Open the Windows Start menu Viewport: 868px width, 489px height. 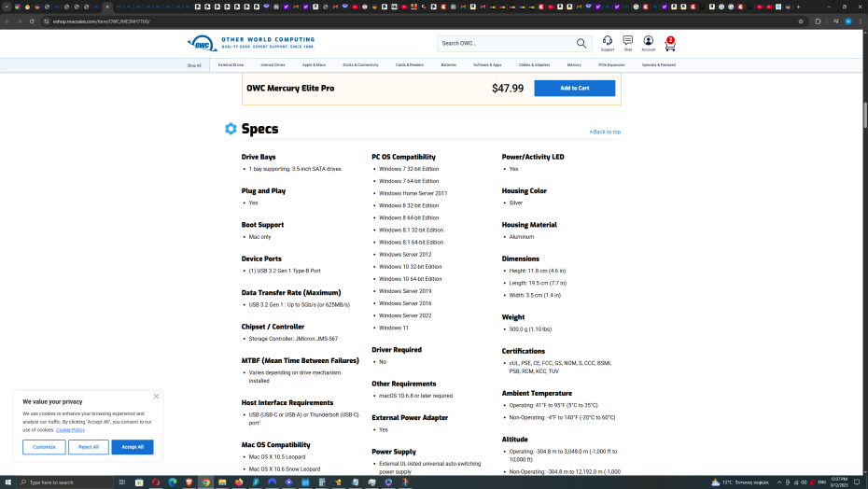[x=7, y=482]
